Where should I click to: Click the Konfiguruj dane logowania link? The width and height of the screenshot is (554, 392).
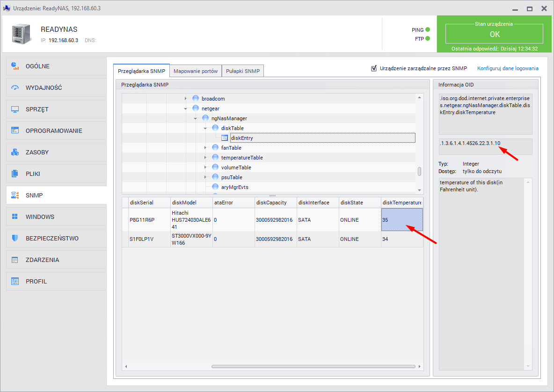coord(508,68)
